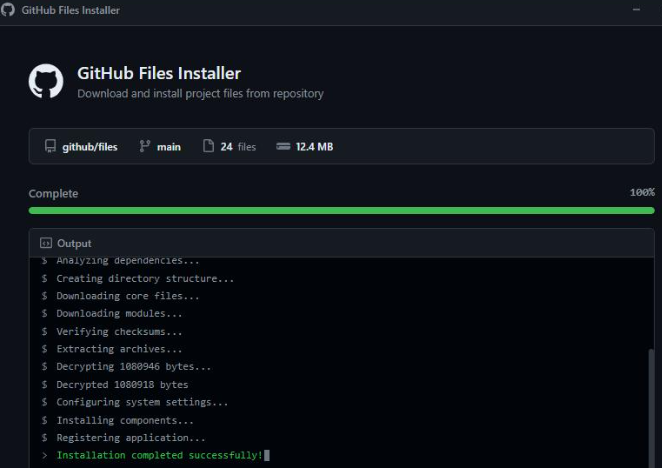This screenshot has height=468, width=662.
Task: Click the 'github/files' repository name
Action: click(90, 147)
